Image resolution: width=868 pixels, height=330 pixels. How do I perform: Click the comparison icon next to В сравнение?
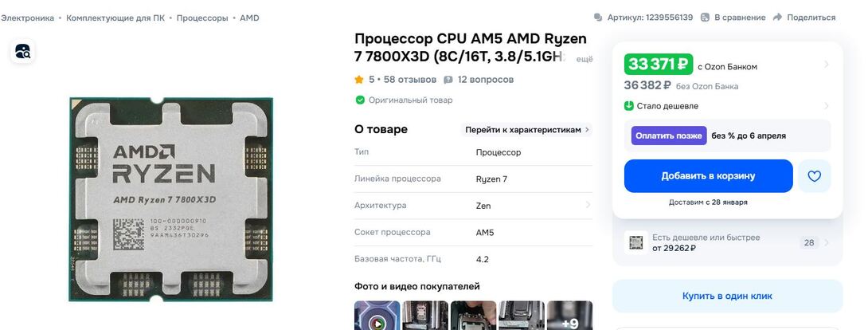click(x=705, y=18)
